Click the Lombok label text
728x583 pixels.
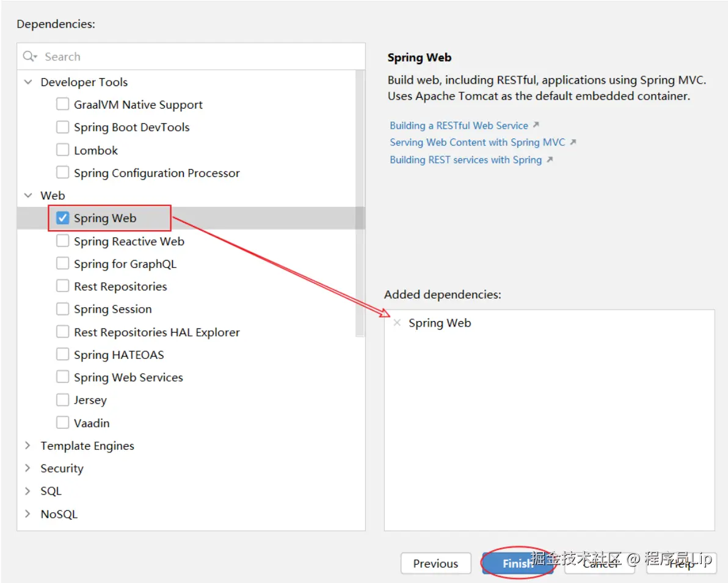(96, 150)
